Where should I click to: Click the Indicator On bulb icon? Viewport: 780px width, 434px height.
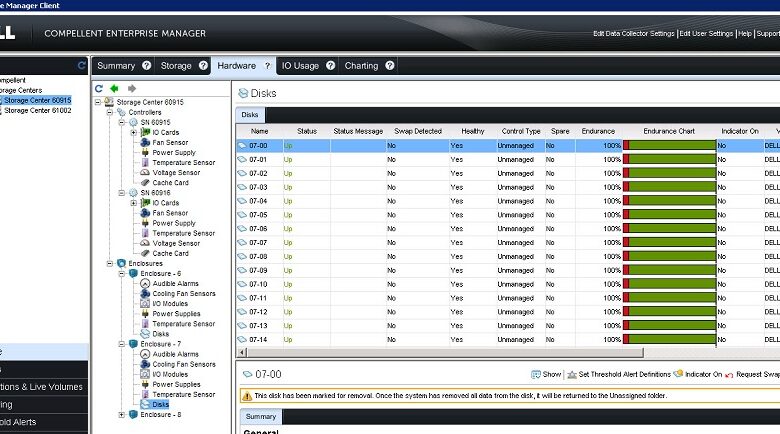point(678,374)
